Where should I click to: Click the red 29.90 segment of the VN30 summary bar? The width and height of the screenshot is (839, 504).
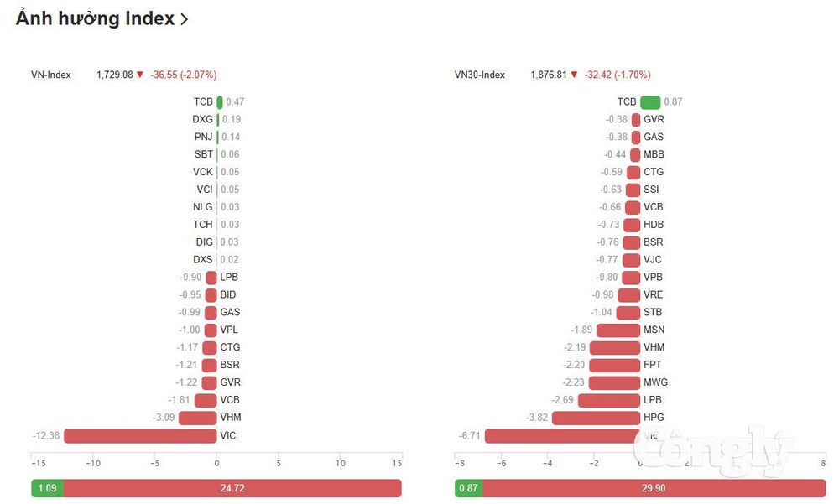654,488
